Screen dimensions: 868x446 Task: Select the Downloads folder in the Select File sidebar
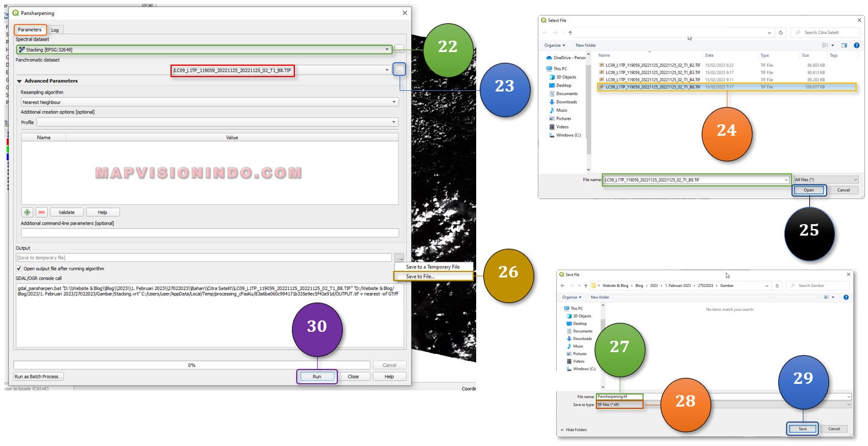pyautogui.click(x=566, y=102)
